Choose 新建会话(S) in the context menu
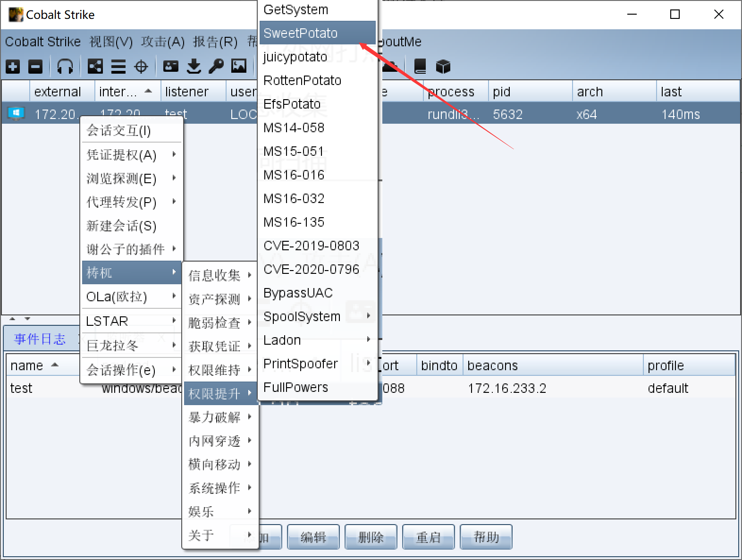The height and width of the screenshot is (560, 742). tap(132, 226)
